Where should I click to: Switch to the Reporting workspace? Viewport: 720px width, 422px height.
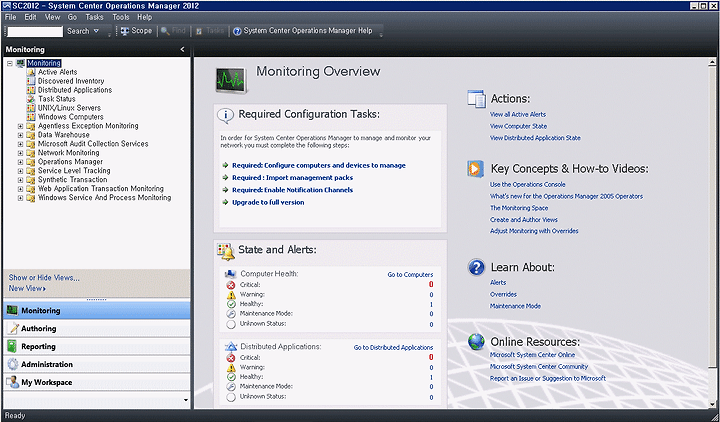point(96,346)
